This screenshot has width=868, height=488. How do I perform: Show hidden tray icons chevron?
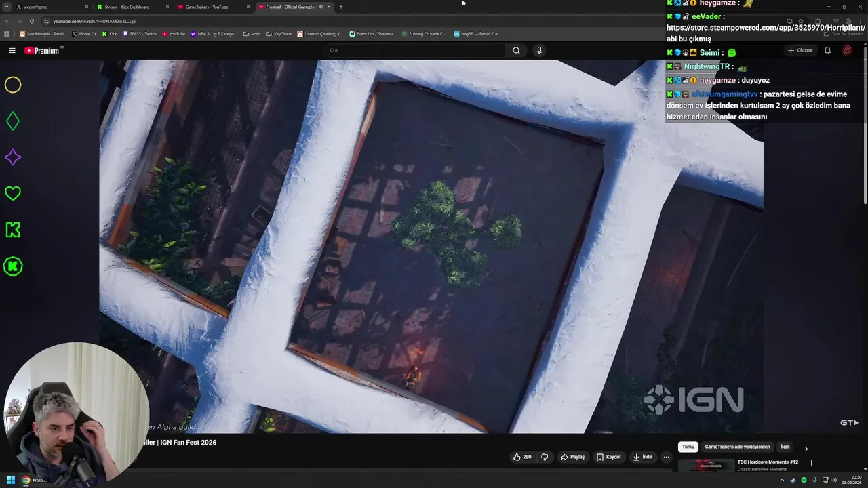tap(782, 480)
